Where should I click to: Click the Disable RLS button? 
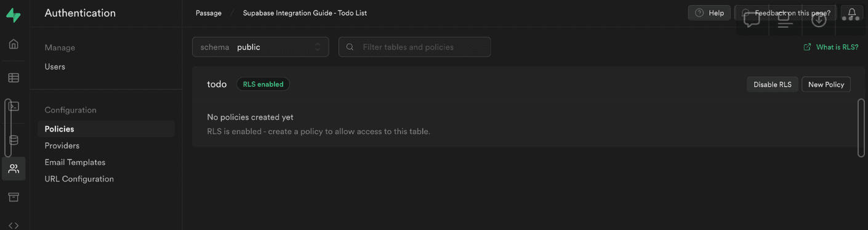773,84
